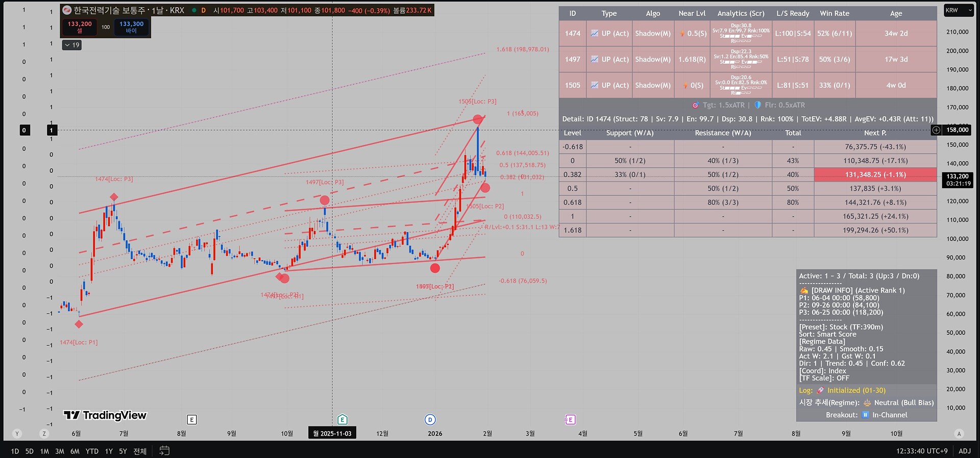Click the 2025-11-03 date label
The height and width of the screenshot is (458, 980).
click(x=332, y=434)
